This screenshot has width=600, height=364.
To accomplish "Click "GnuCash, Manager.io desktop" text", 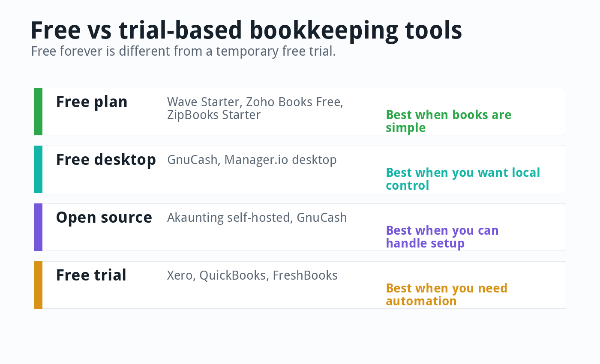I will [x=252, y=160].
